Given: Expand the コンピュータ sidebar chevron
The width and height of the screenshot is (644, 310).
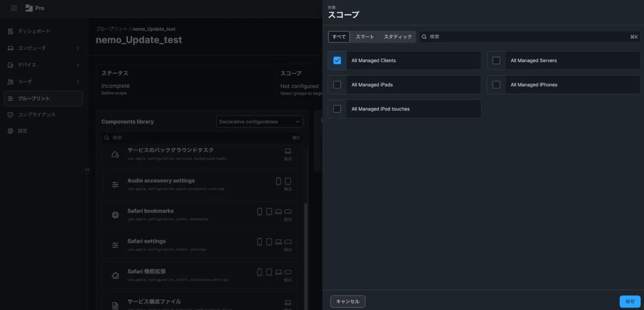Looking at the screenshot, I should click(78, 48).
